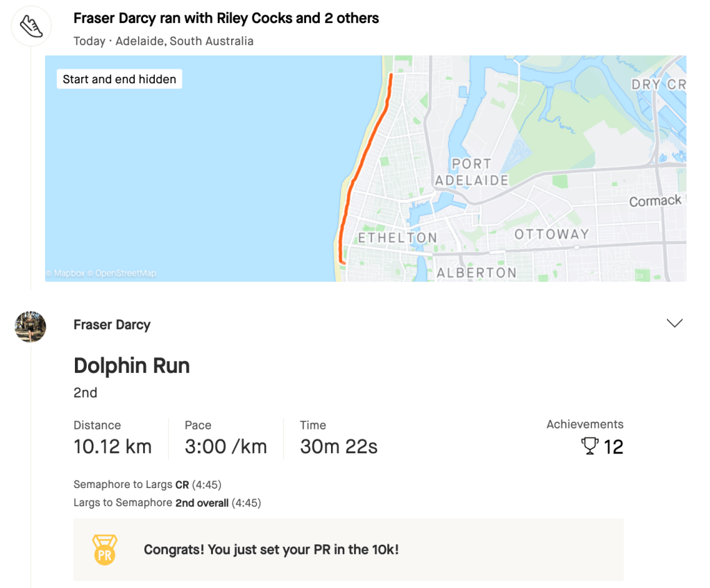710x588 pixels.
Task: Click the trophy Achievements icon
Action: coord(589,446)
